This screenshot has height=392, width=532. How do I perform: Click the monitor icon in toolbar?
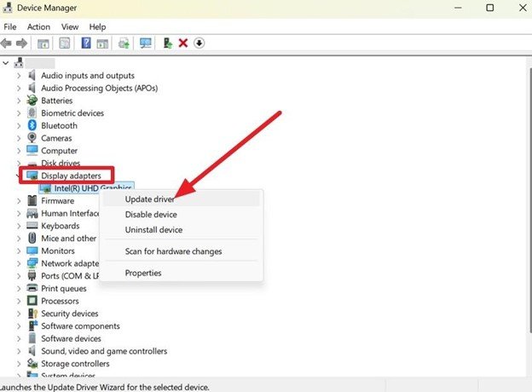(x=146, y=43)
